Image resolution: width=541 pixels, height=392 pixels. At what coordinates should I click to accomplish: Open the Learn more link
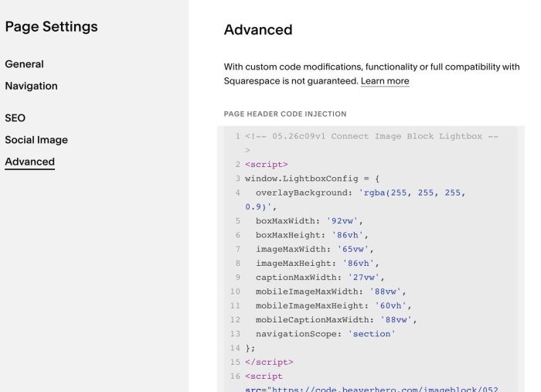point(385,81)
